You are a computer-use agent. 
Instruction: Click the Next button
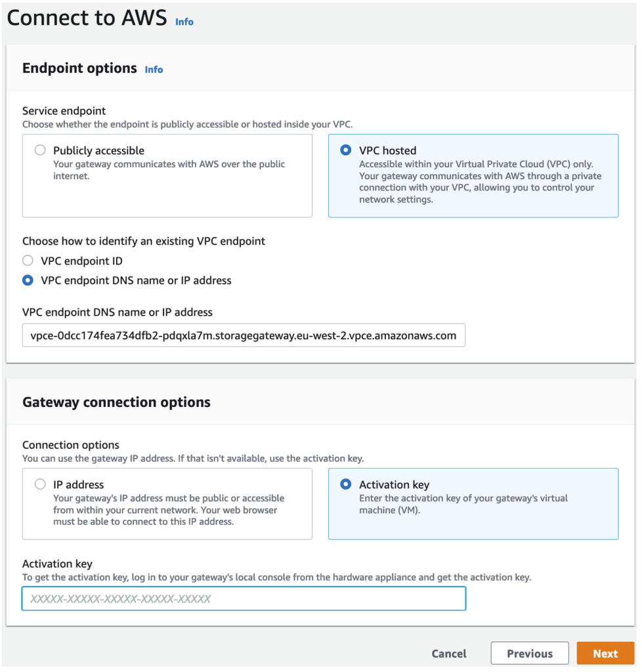tap(605, 653)
